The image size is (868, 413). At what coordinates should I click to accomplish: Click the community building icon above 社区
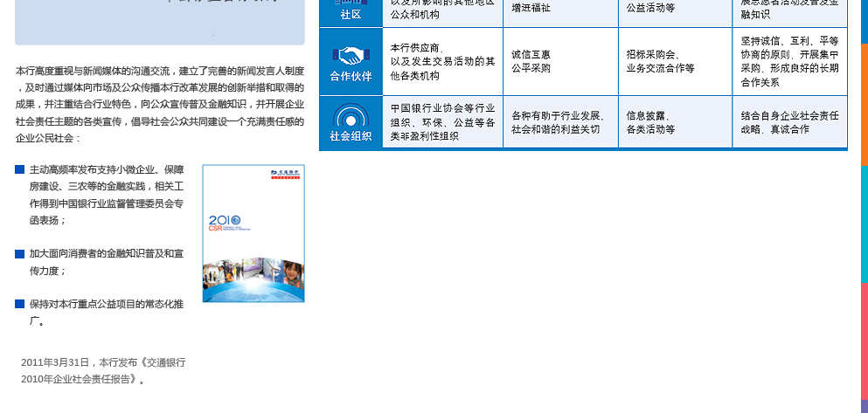click(x=351, y=3)
